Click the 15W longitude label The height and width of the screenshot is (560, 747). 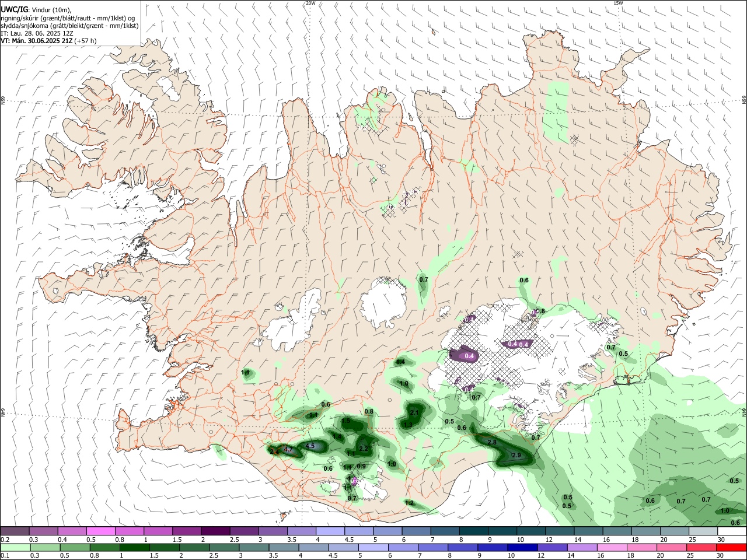tap(618, 3)
